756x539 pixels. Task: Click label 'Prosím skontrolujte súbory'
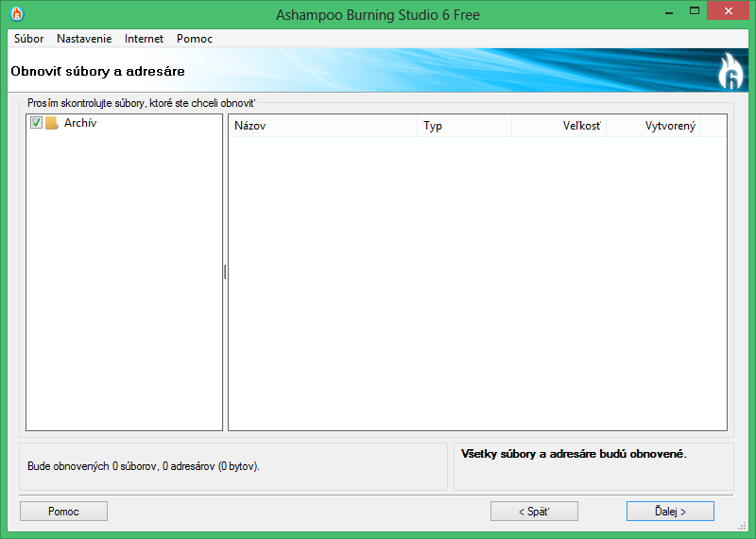click(x=85, y=103)
